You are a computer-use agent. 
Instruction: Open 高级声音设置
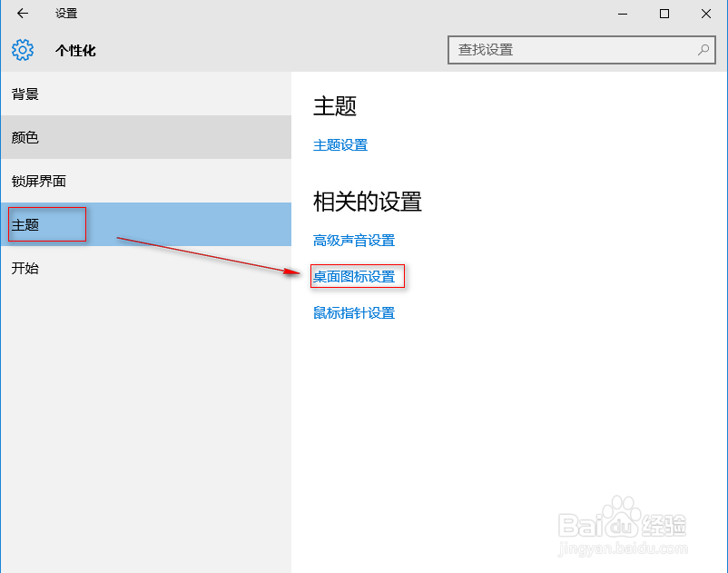click(356, 240)
